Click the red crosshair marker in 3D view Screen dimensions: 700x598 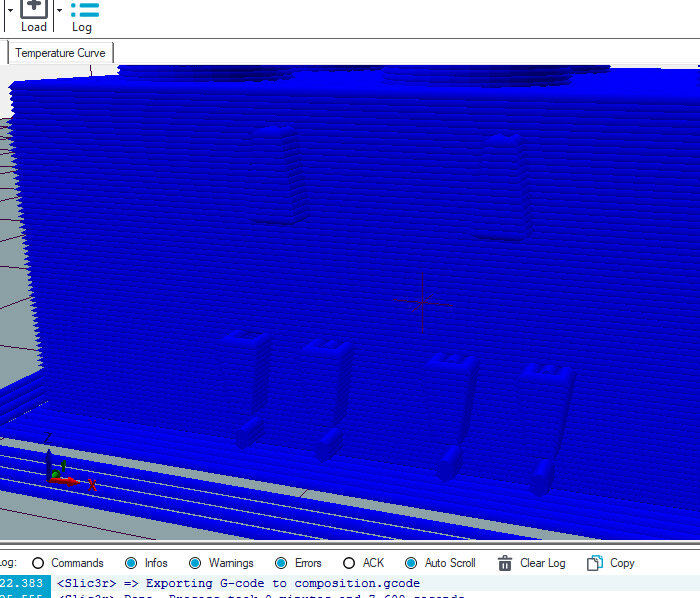point(422,303)
